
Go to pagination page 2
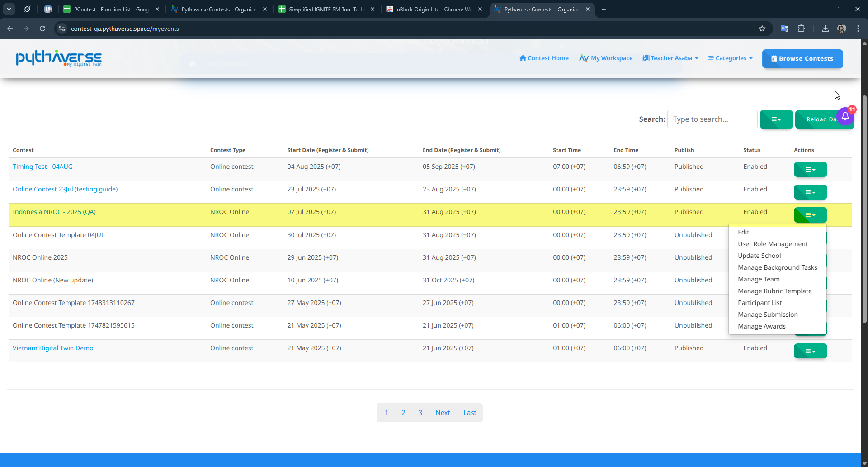click(403, 413)
